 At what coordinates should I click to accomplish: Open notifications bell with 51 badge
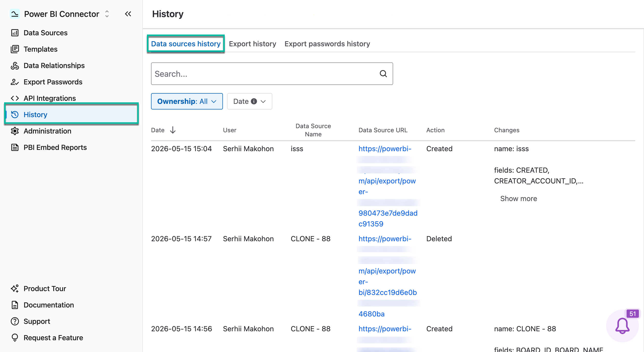pos(622,326)
